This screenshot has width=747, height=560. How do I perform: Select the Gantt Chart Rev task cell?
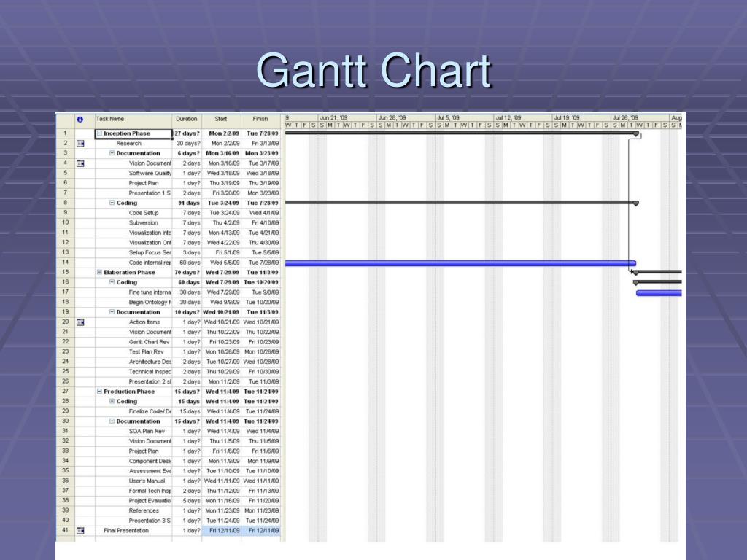133,342
